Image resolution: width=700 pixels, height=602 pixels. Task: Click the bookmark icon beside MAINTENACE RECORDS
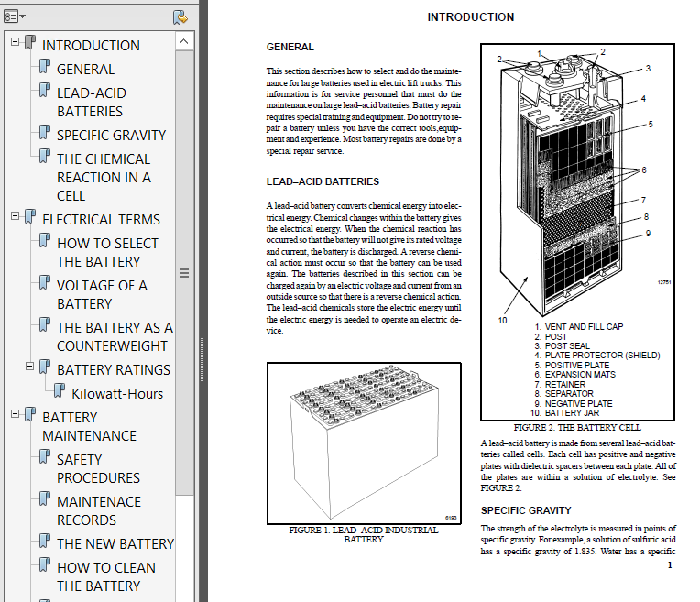tap(45, 498)
